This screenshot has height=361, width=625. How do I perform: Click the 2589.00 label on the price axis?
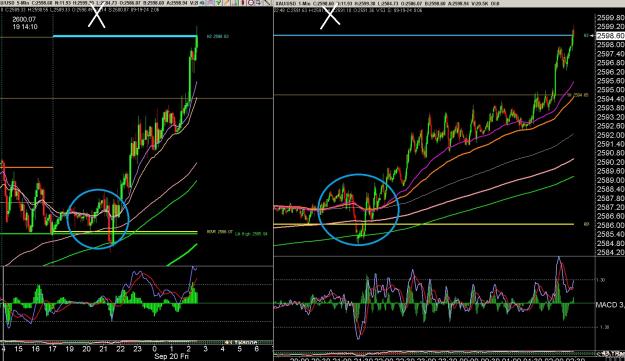coord(610,180)
